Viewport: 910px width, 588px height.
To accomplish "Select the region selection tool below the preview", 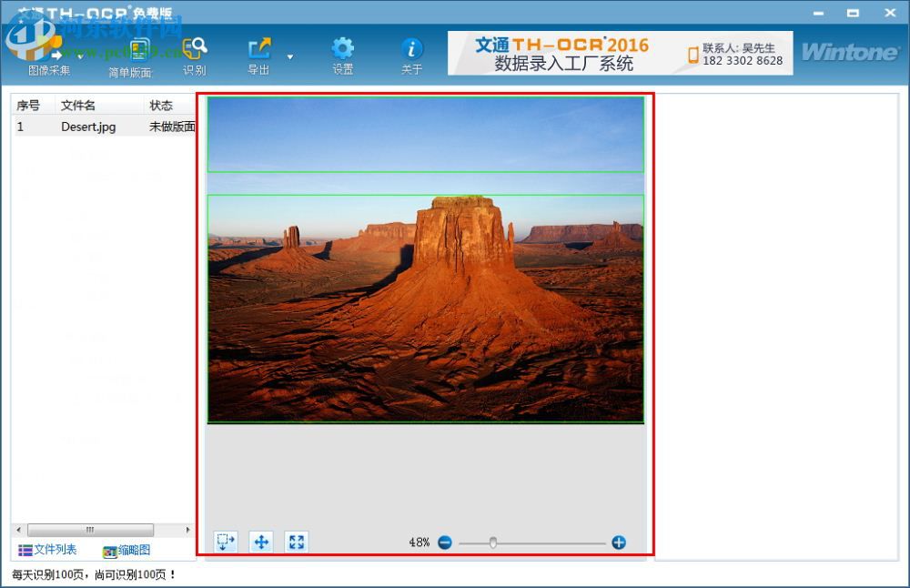I will click(x=225, y=542).
